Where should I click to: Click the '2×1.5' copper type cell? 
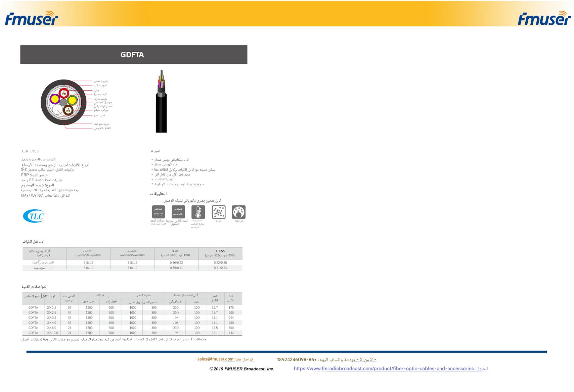(x=52, y=307)
